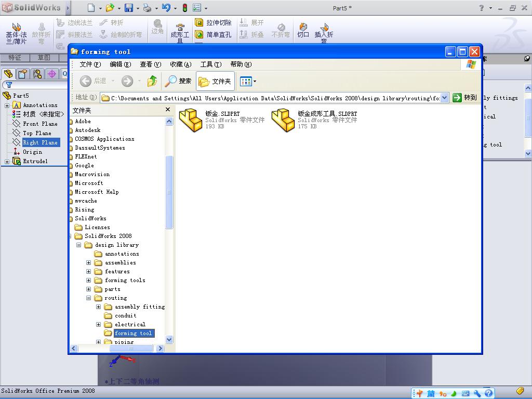Click the filter funnel icon in feature tree
This screenshot has height=399, width=532.
pos(9,85)
